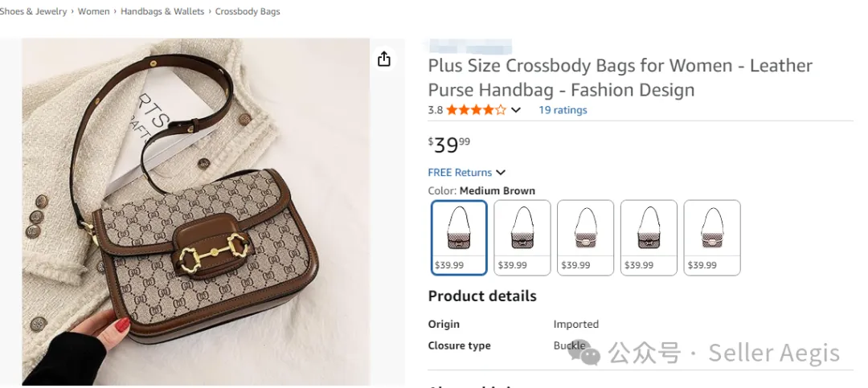Open the star rating breakdown chevron

[x=516, y=110]
